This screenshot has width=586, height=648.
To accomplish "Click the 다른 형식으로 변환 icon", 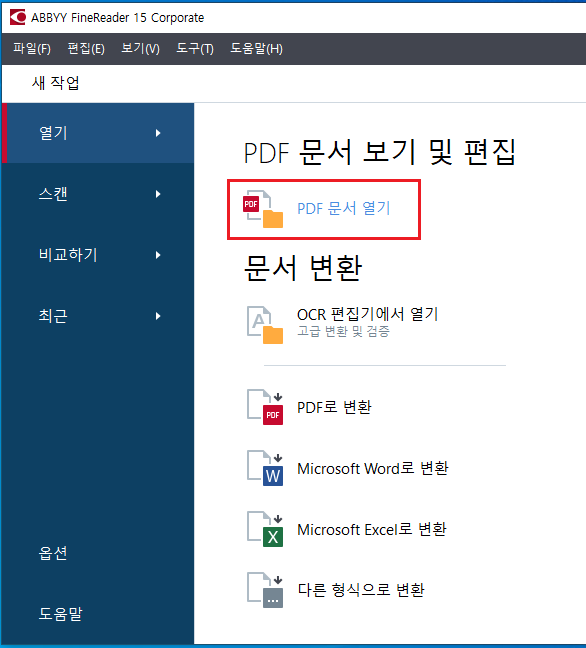I will 265,590.
